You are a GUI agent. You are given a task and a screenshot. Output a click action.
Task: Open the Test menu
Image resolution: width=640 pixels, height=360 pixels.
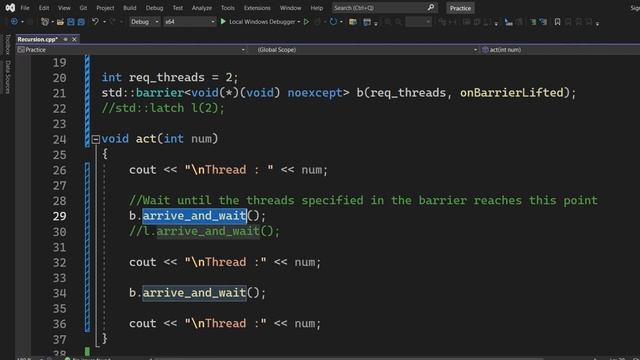pyautogui.click(x=178, y=8)
